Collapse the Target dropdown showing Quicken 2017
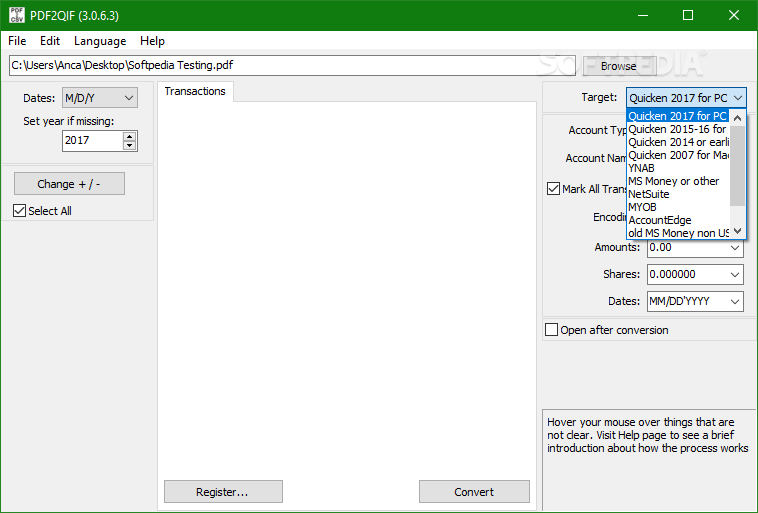This screenshot has height=513, width=758. pyautogui.click(x=686, y=98)
